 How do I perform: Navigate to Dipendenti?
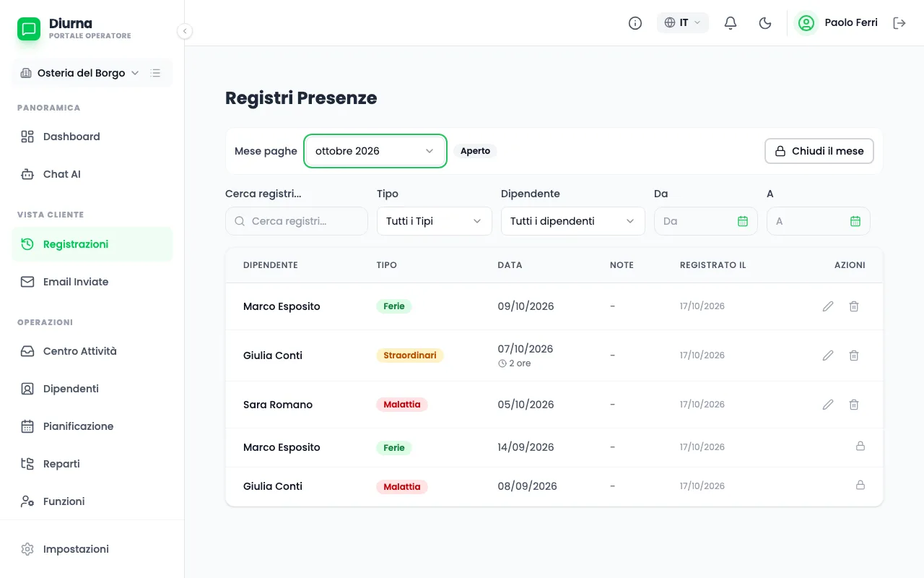click(92, 389)
